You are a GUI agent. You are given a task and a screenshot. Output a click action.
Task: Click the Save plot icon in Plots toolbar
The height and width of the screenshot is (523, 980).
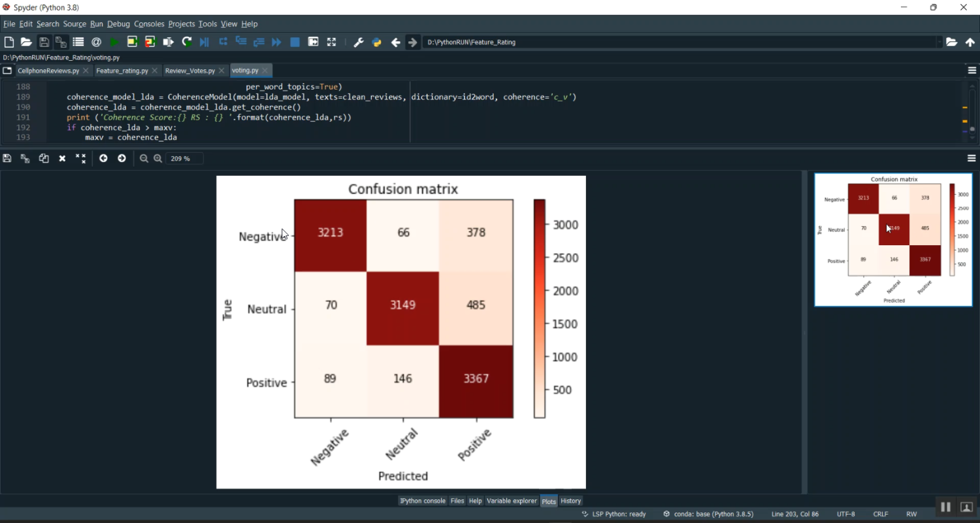tap(7, 158)
